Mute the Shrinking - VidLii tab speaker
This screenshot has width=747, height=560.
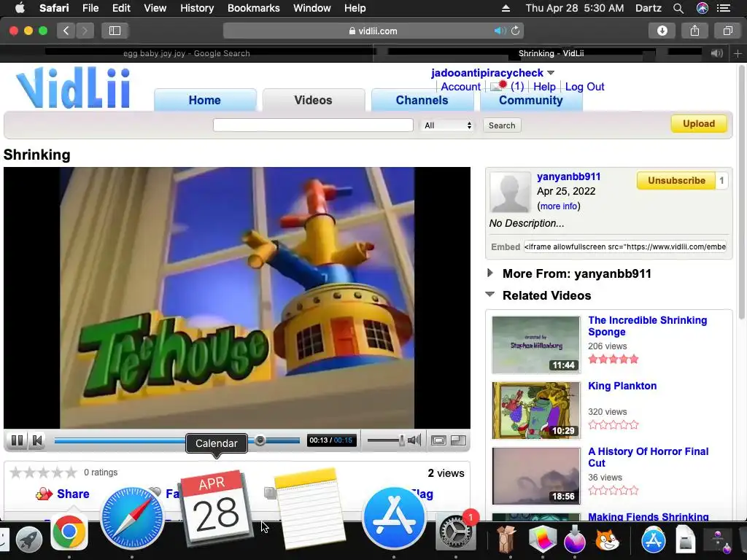point(716,53)
